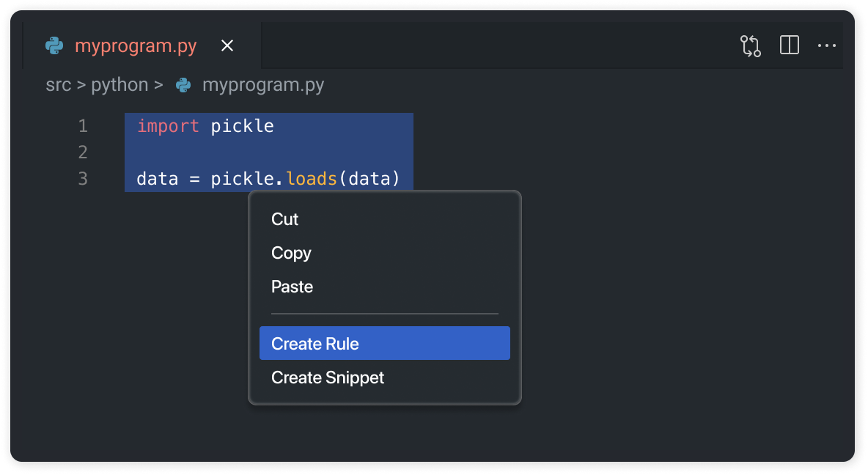Select Copy in the context menu
This screenshot has height=475, width=868.
(x=290, y=253)
